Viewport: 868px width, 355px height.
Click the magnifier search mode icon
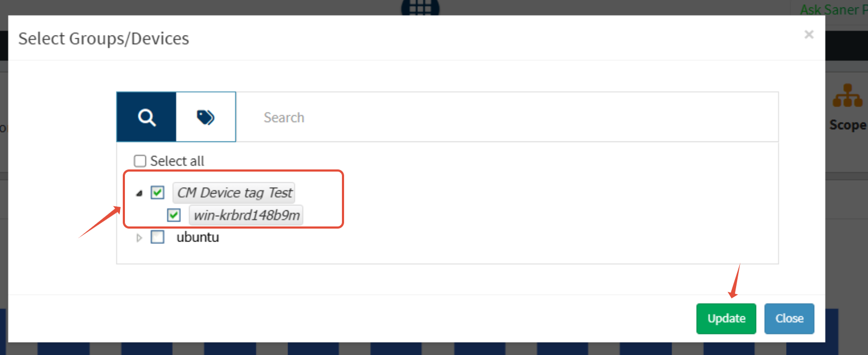tap(146, 117)
